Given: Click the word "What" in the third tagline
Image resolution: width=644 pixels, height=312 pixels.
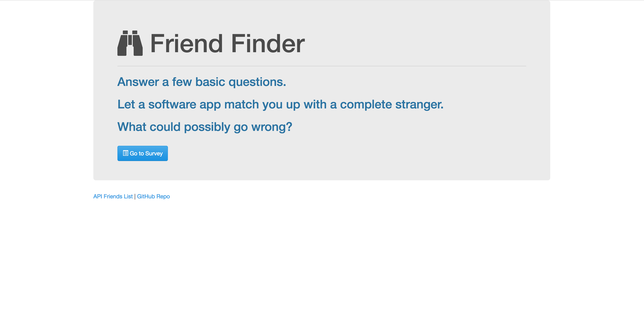Looking at the screenshot, I should click(132, 127).
